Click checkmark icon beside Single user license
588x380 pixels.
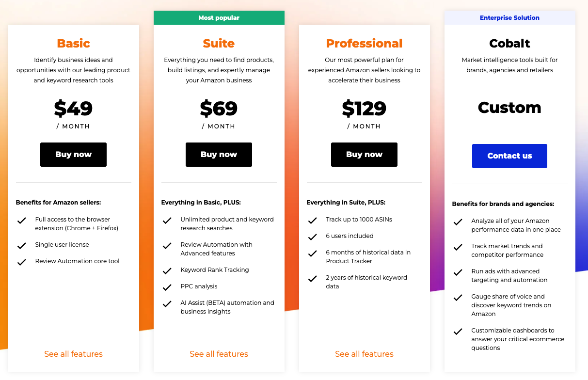click(21, 246)
